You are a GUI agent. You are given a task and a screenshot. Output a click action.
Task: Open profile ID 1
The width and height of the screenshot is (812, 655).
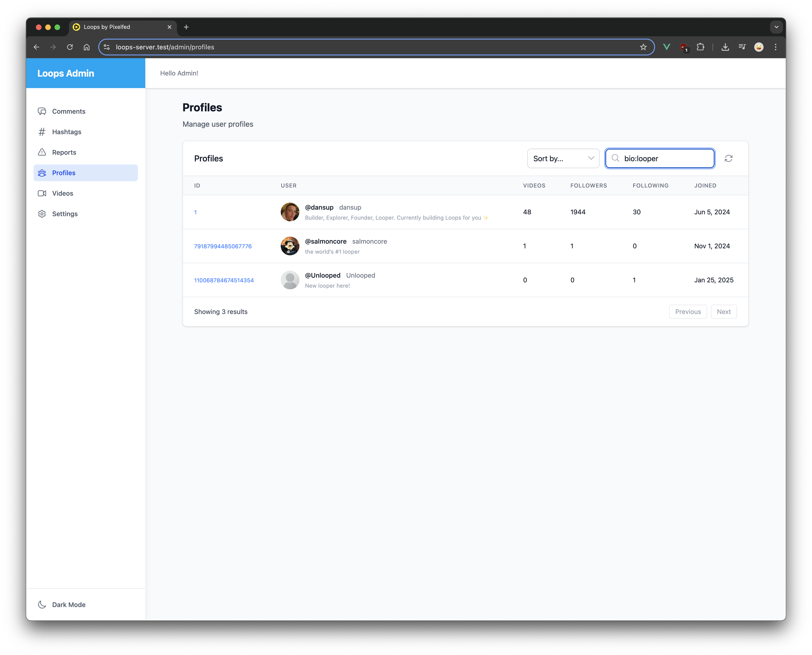click(x=195, y=212)
